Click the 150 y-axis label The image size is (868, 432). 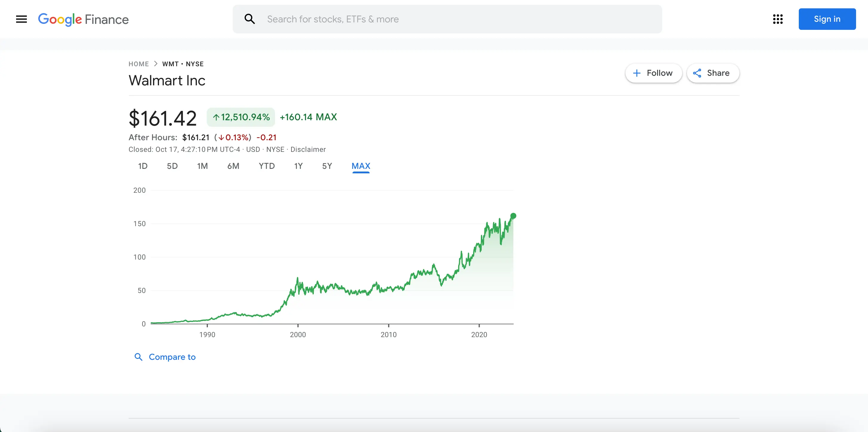coord(140,224)
